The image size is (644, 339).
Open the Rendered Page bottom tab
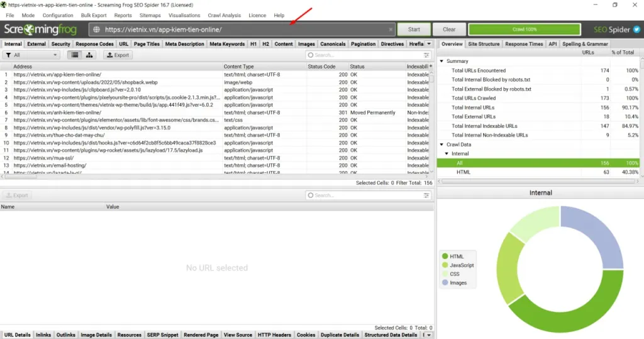[x=201, y=335]
